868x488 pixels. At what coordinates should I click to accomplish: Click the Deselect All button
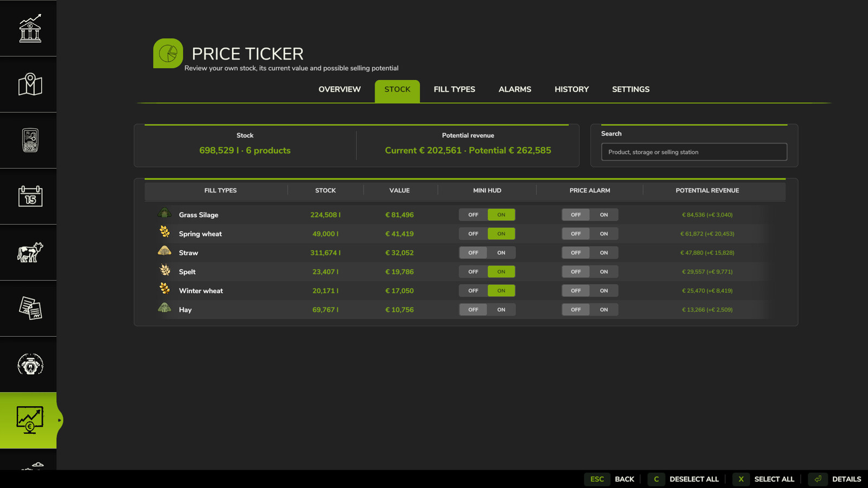point(684,479)
